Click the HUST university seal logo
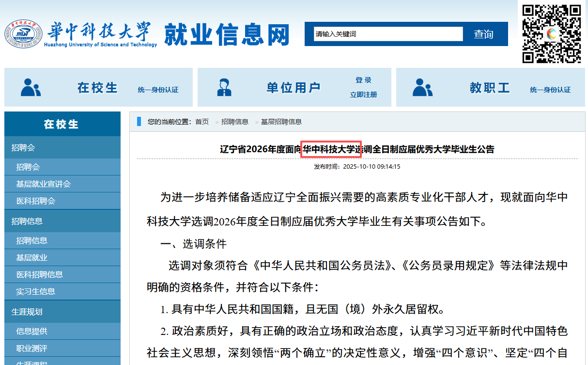The height and width of the screenshot is (365, 588). pos(23,34)
